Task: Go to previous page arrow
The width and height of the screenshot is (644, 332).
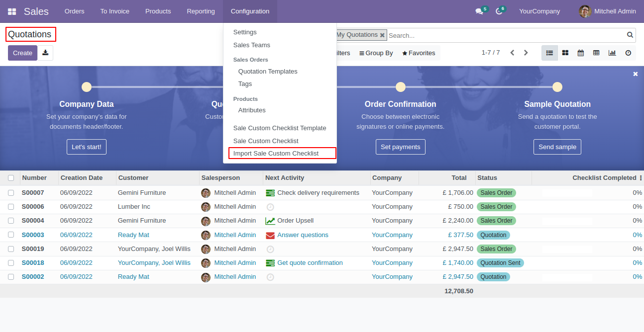Action: 512,53
